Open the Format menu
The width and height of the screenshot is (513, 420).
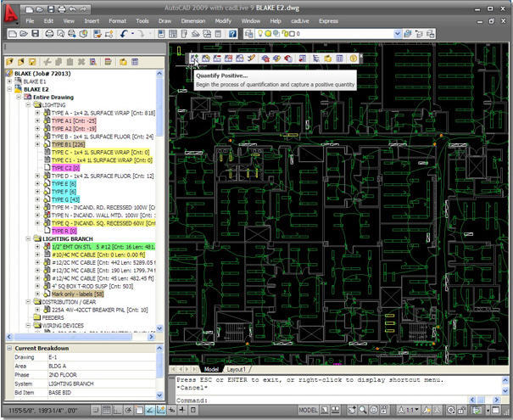(x=117, y=21)
